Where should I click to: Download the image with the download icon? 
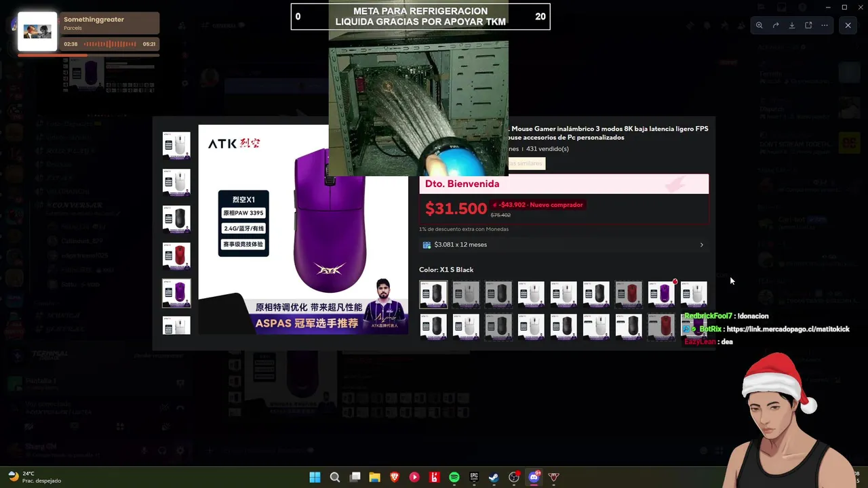[x=792, y=25]
